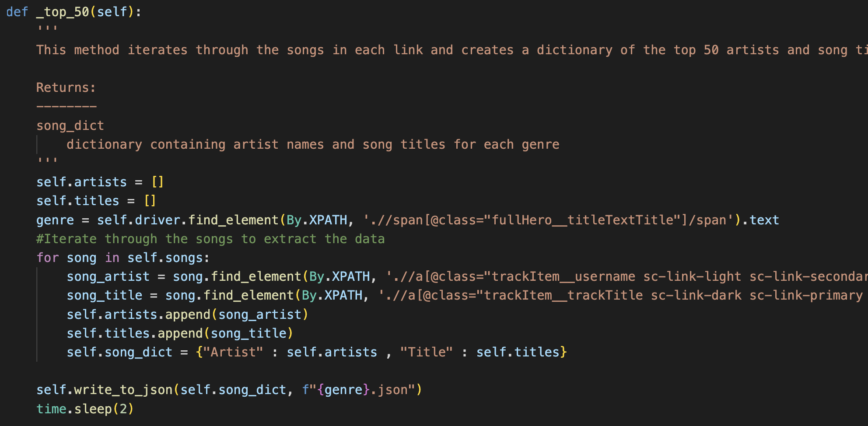Click the _top_50 function name
The image size is (868, 426).
click(x=63, y=12)
